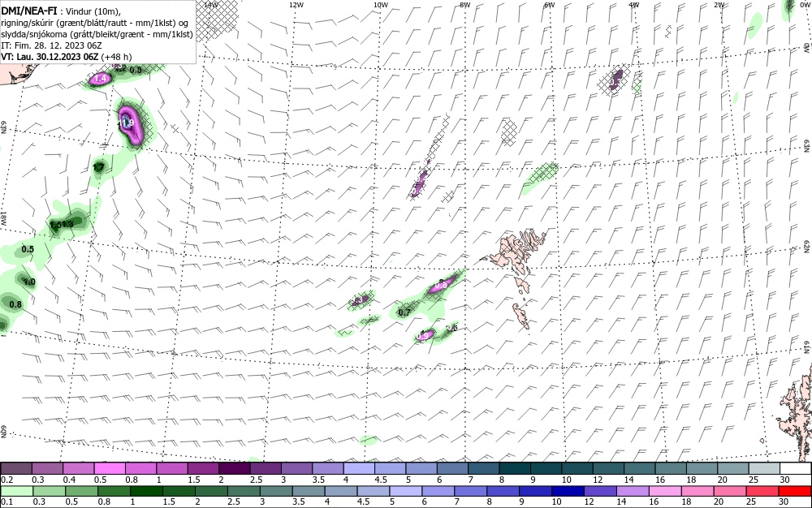Click the white 30 swatch in upper legend row
The height and width of the screenshot is (508, 812).
tap(796, 469)
